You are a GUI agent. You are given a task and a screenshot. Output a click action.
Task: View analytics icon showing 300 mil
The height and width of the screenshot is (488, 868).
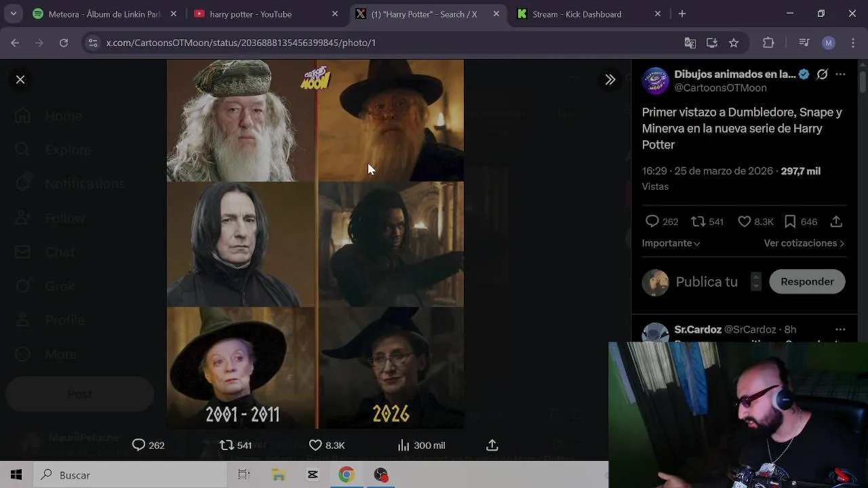(x=403, y=445)
